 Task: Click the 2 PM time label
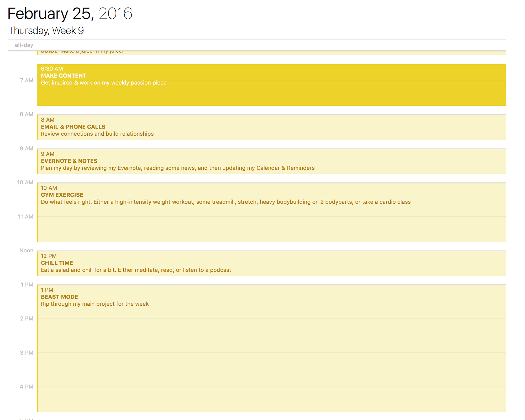pos(27,319)
